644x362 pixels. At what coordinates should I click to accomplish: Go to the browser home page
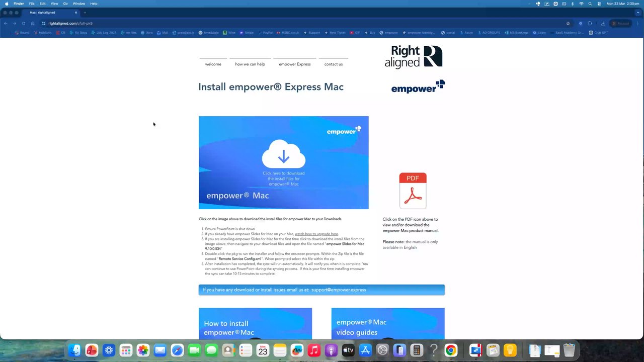(33, 23)
